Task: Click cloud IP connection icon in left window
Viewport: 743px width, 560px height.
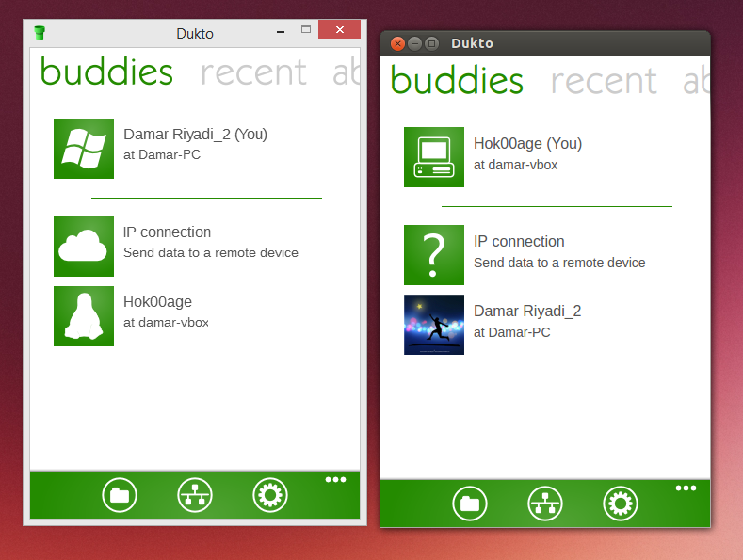Action: click(x=84, y=247)
